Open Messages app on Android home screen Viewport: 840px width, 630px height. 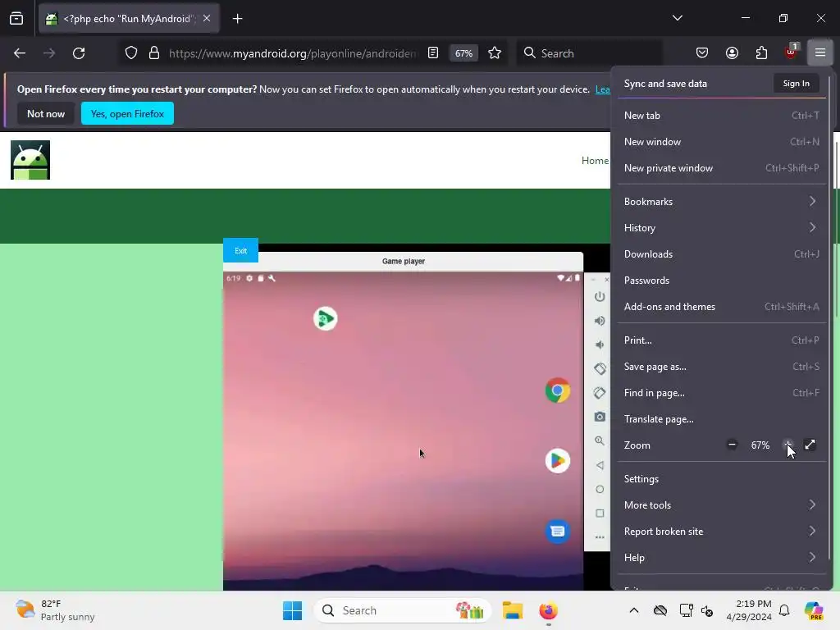[557, 532]
